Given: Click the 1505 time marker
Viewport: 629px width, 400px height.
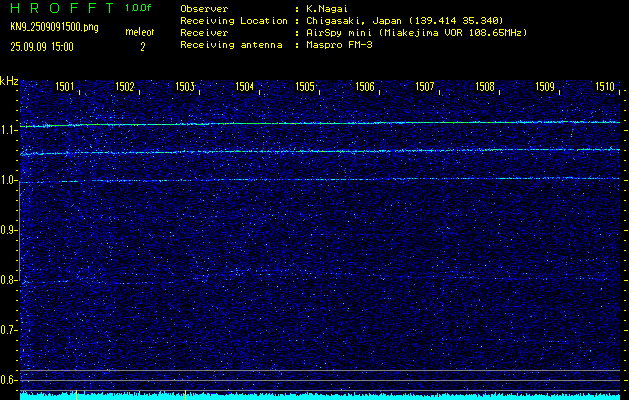Looking at the screenshot, I should [x=305, y=86].
